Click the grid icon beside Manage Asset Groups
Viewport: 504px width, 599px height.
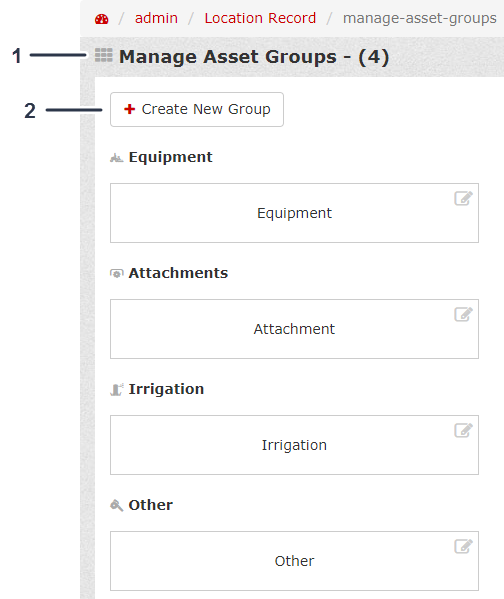point(104,55)
